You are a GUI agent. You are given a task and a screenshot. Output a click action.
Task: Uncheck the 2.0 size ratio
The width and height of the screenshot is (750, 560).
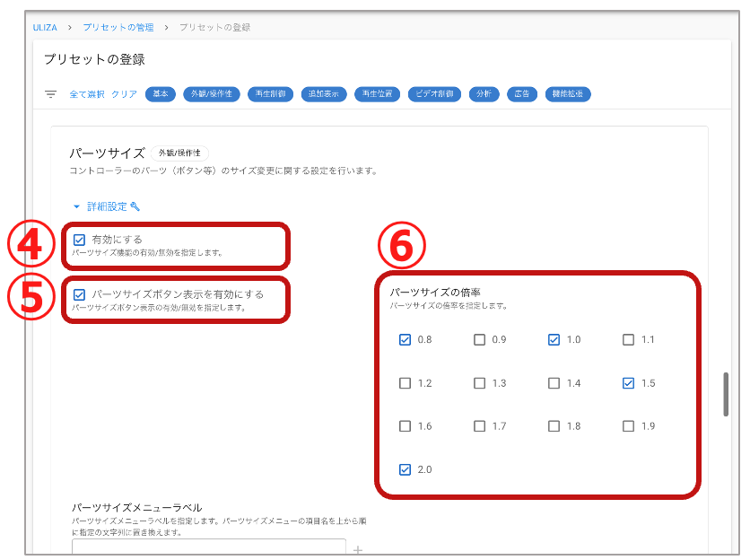point(405,469)
